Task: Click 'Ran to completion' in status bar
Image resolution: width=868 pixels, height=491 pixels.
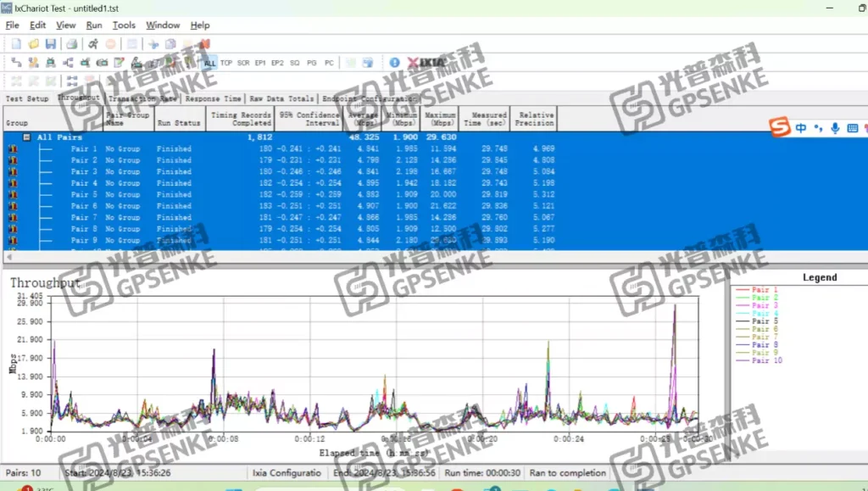Action: (x=567, y=472)
